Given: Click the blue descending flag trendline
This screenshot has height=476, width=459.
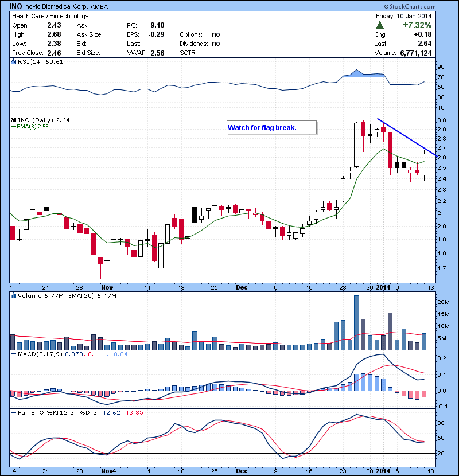Looking at the screenshot, I should tap(407, 137).
